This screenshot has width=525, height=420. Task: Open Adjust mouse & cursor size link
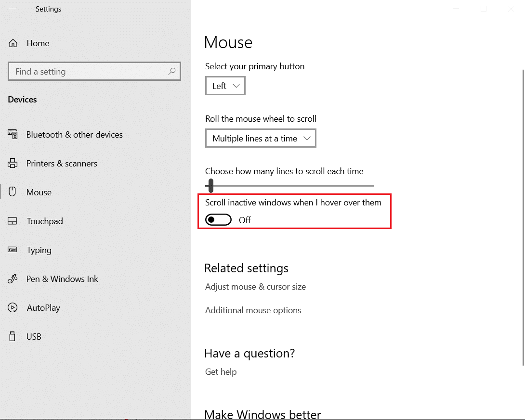(x=255, y=287)
